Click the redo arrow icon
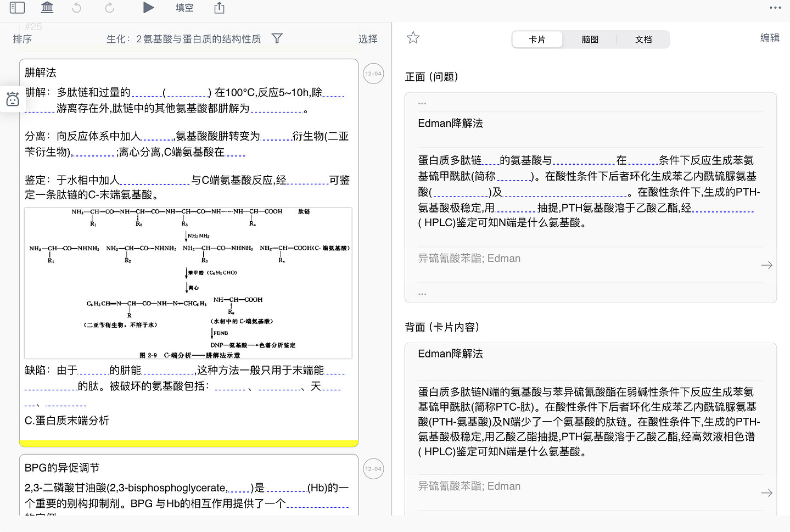 click(109, 8)
